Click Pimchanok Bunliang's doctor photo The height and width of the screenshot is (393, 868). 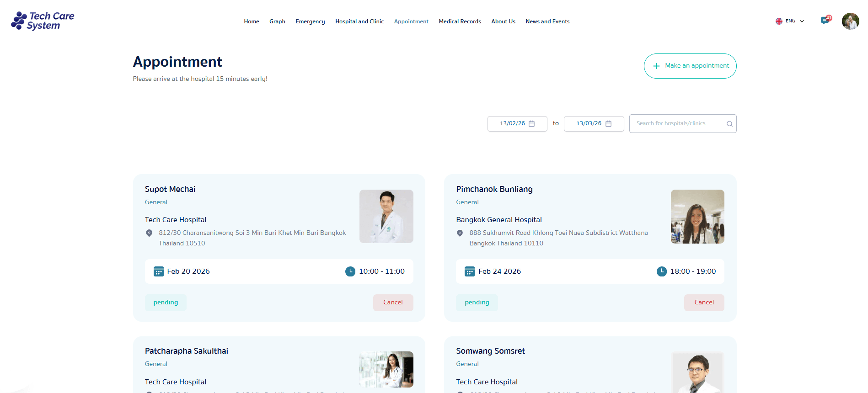(x=697, y=217)
